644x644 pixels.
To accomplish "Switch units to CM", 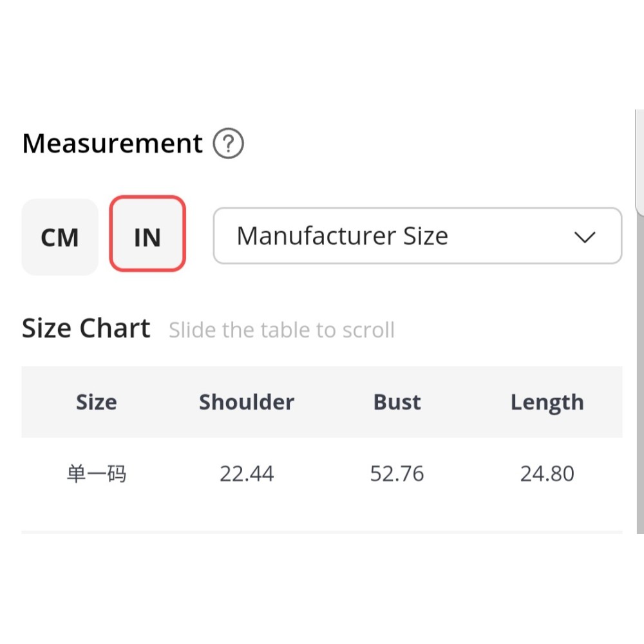I will (x=60, y=237).
